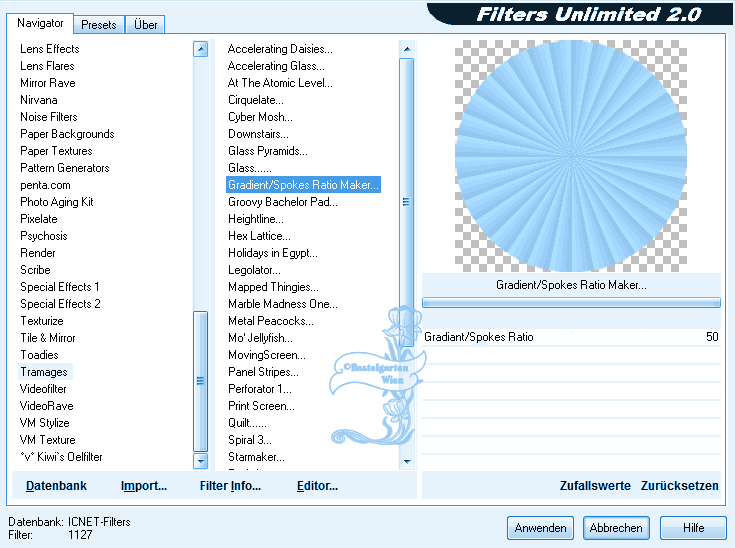Select At The Atomic Level... filter
This screenshot has height=548, width=735.
coord(280,83)
